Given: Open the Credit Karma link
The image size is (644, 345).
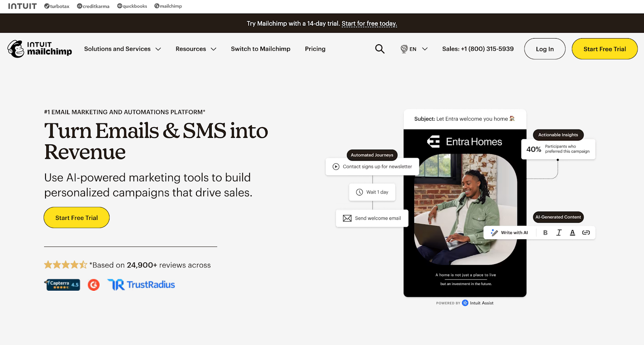Looking at the screenshot, I should coord(93,6).
